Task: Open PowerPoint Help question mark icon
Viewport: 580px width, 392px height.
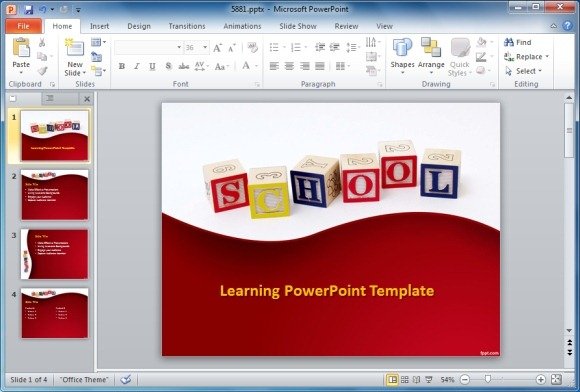Action: pyautogui.click(x=567, y=26)
